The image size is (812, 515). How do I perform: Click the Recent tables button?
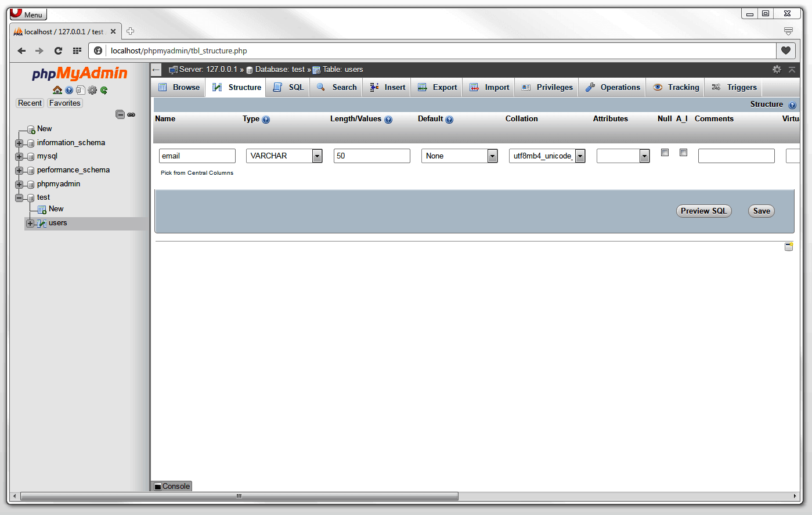[x=30, y=103]
